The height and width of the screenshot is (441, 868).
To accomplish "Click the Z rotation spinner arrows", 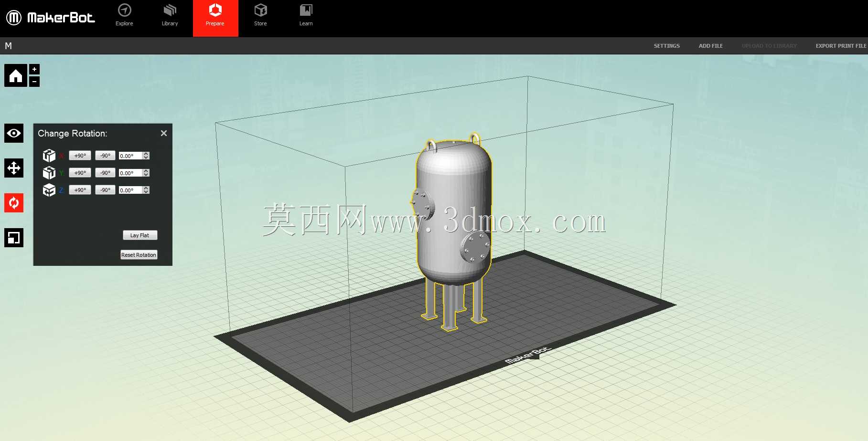I will [146, 190].
